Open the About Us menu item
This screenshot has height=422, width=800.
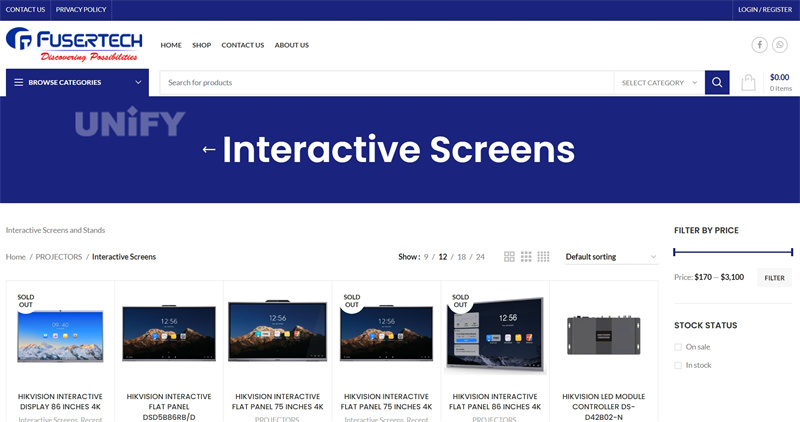coord(292,45)
